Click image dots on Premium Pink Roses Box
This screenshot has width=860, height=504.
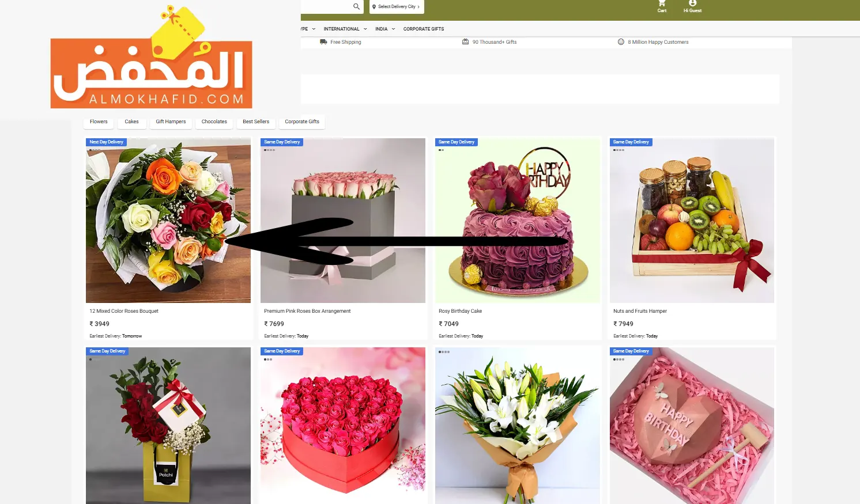pyautogui.click(x=269, y=150)
